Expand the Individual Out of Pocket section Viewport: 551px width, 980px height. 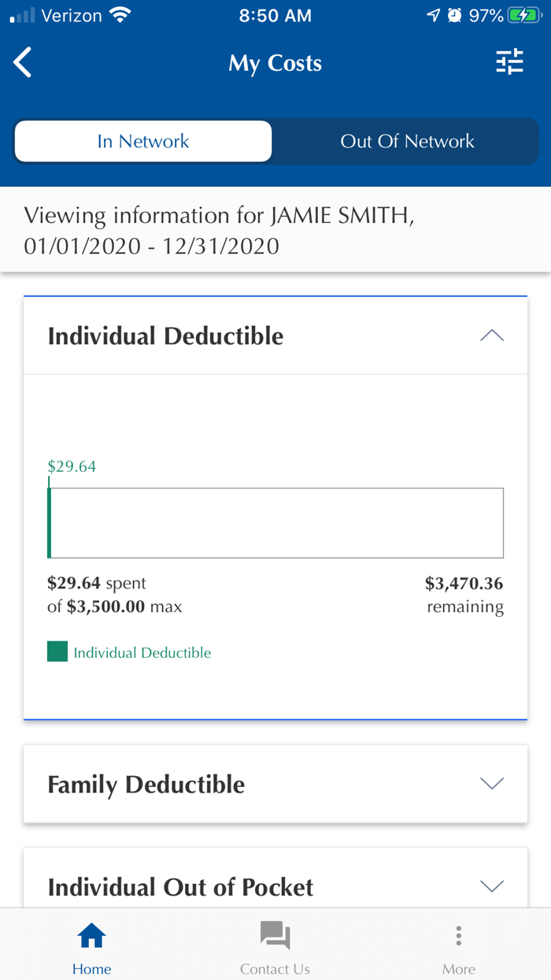point(491,886)
